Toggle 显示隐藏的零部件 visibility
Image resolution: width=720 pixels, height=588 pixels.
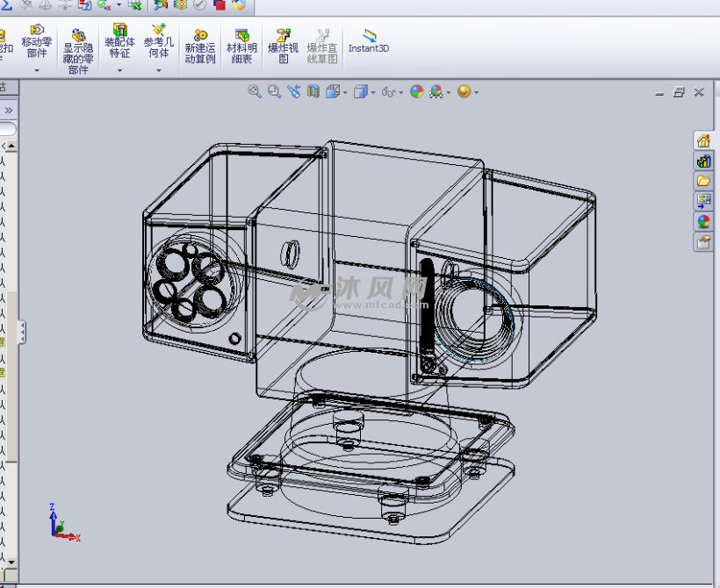point(78,50)
